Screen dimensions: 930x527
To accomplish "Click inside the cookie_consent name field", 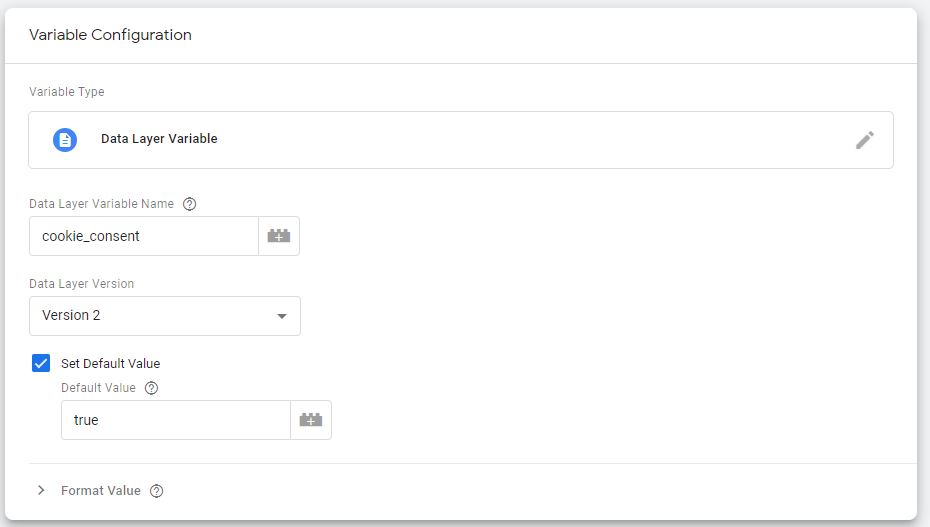I will tap(144, 236).
